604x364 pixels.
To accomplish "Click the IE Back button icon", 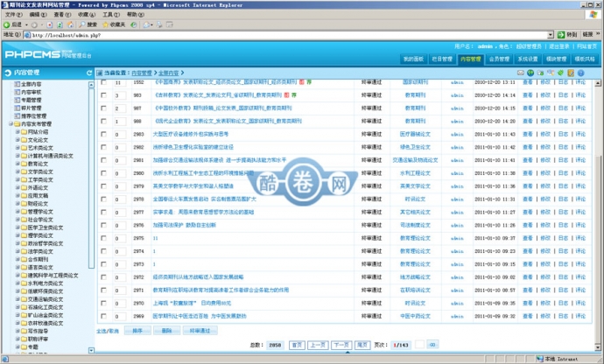I will [x=6, y=24].
